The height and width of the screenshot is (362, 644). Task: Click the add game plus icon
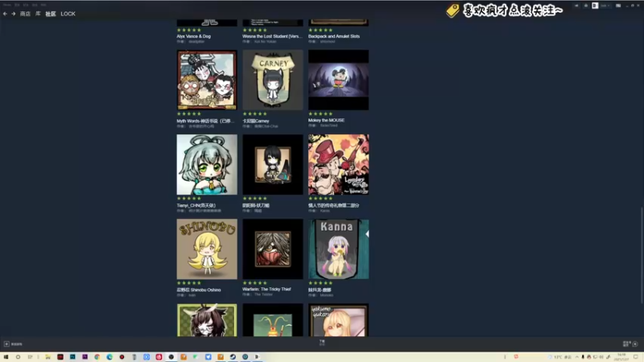pyautogui.click(x=6, y=344)
